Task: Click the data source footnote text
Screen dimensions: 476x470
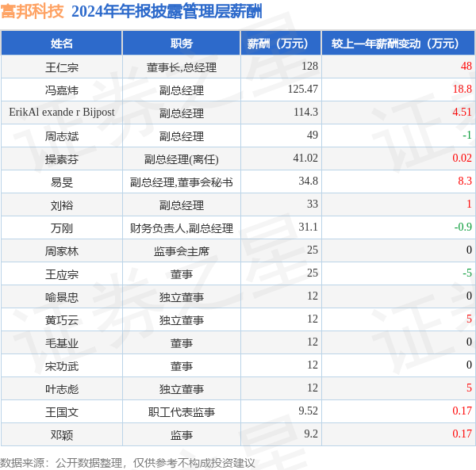Action: coord(128,463)
